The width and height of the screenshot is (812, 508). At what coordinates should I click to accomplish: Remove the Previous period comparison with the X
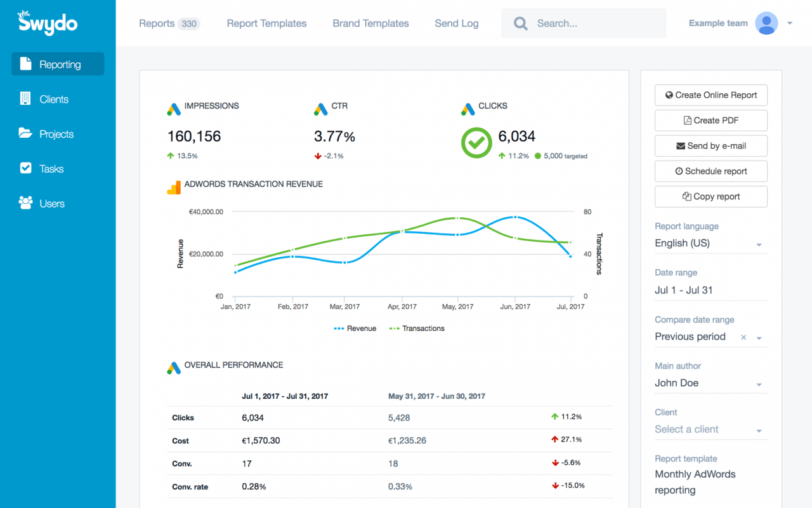coord(743,337)
